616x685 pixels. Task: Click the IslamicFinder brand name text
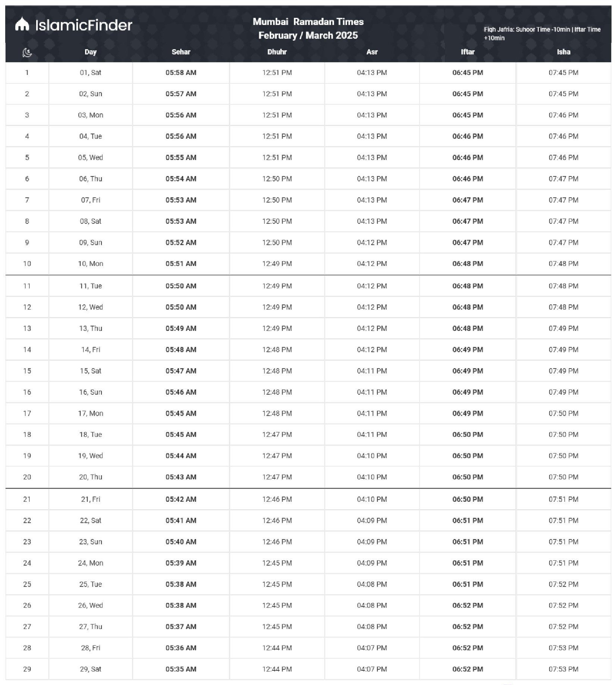coord(84,25)
